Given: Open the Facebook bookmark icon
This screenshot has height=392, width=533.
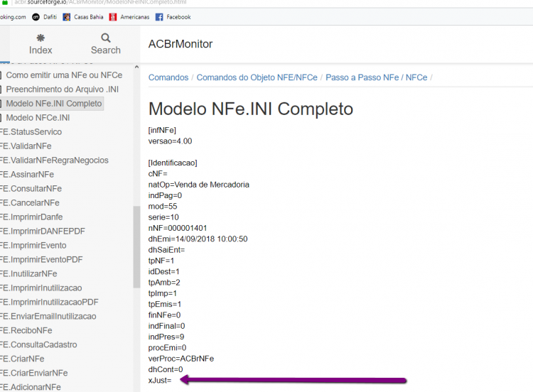Looking at the screenshot, I should coord(159,17).
